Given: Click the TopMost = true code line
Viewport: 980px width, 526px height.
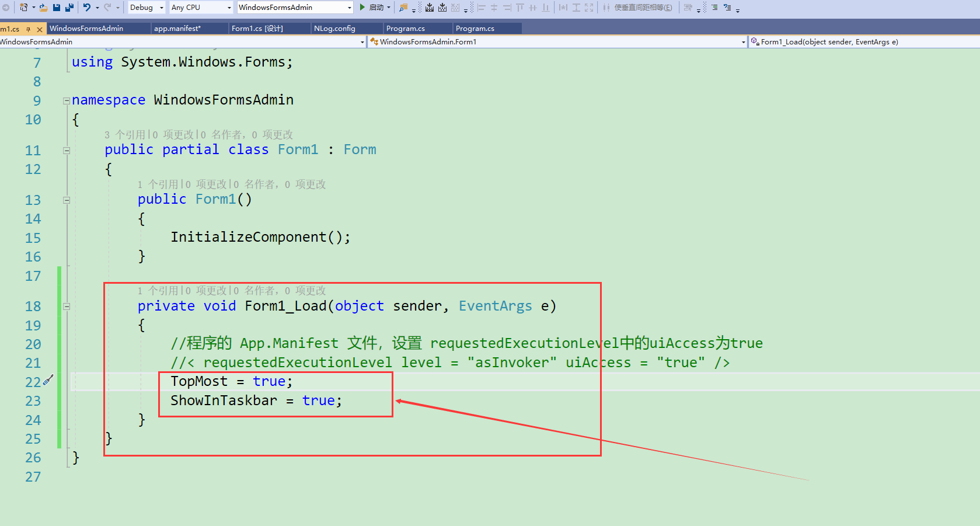Looking at the screenshot, I should pyautogui.click(x=232, y=381).
